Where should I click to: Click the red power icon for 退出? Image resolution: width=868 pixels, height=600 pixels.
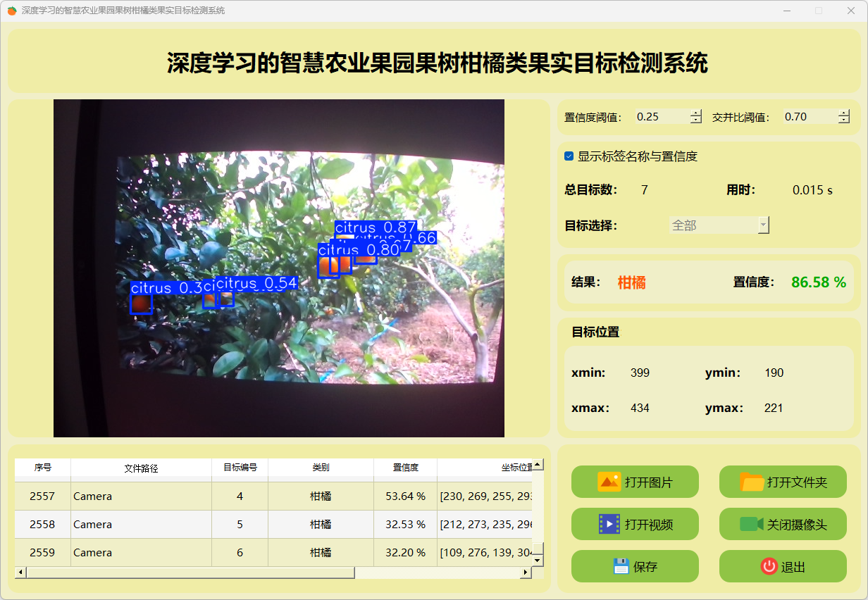769,566
